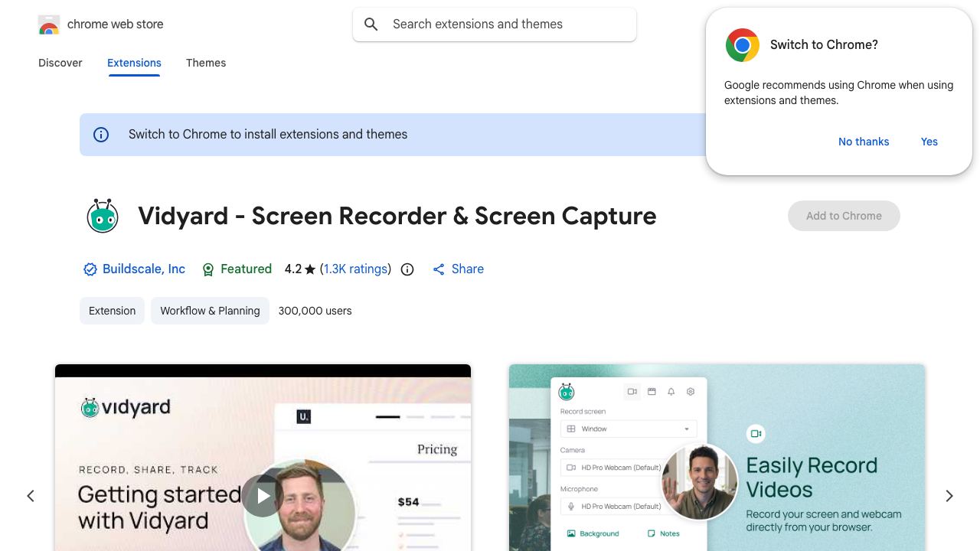Switch to the Themes tab

coord(206,63)
